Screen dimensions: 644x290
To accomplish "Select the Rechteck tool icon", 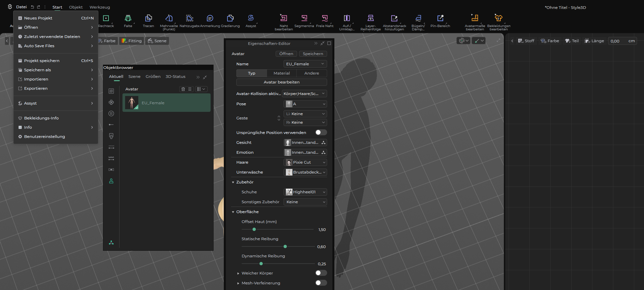I will [106, 18].
